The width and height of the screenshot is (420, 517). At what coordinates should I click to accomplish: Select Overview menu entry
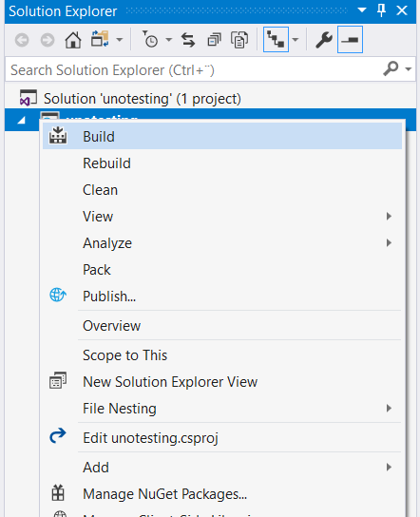[x=222, y=326]
